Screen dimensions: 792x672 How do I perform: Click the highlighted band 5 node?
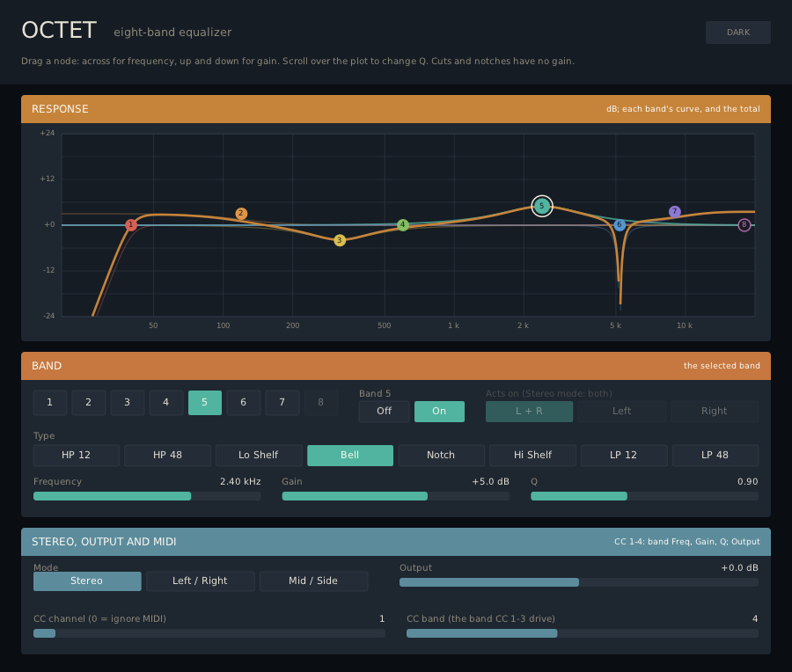[541, 206]
